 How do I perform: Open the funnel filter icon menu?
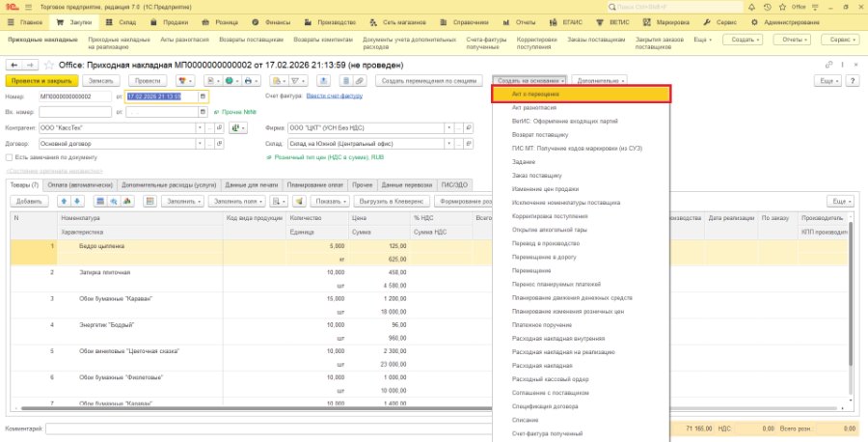point(298,81)
